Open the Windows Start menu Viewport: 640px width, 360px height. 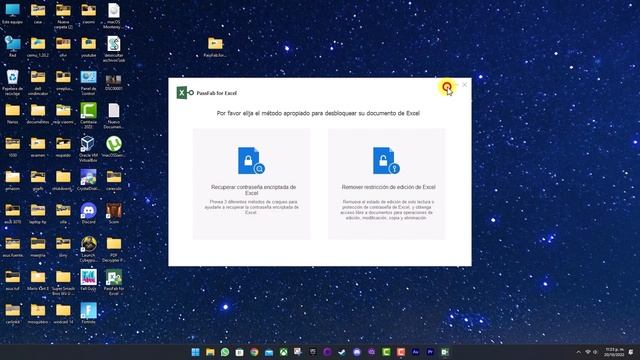[196, 352]
